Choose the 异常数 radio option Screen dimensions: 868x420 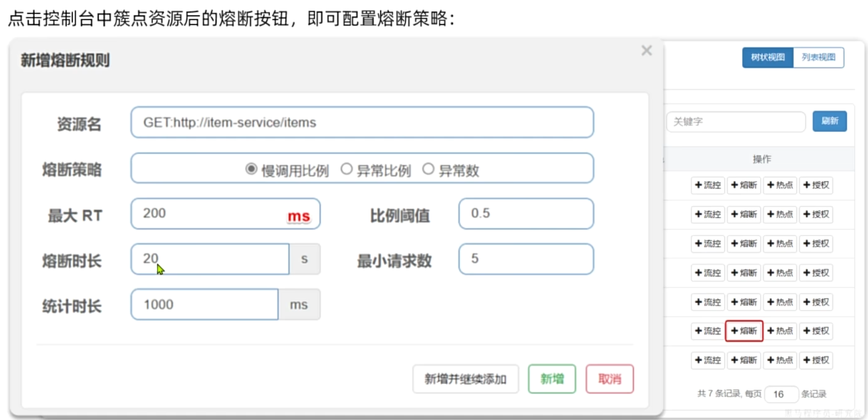pos(428,169)
